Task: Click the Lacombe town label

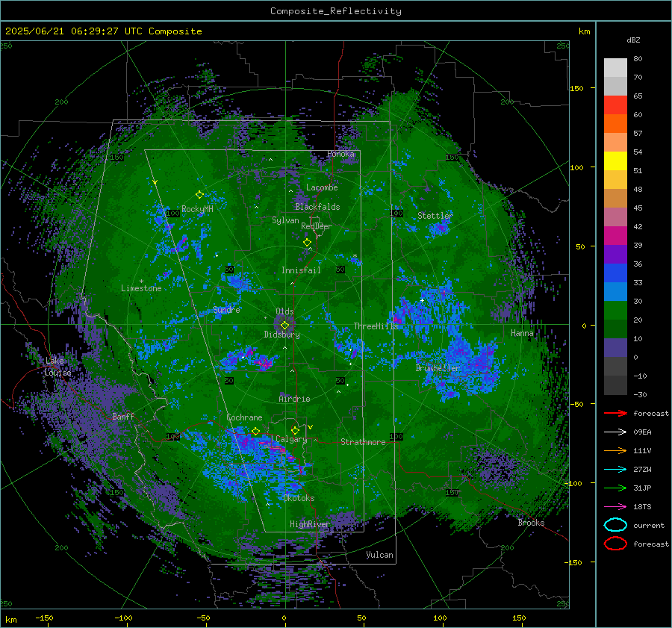Action: coord(322,187)
